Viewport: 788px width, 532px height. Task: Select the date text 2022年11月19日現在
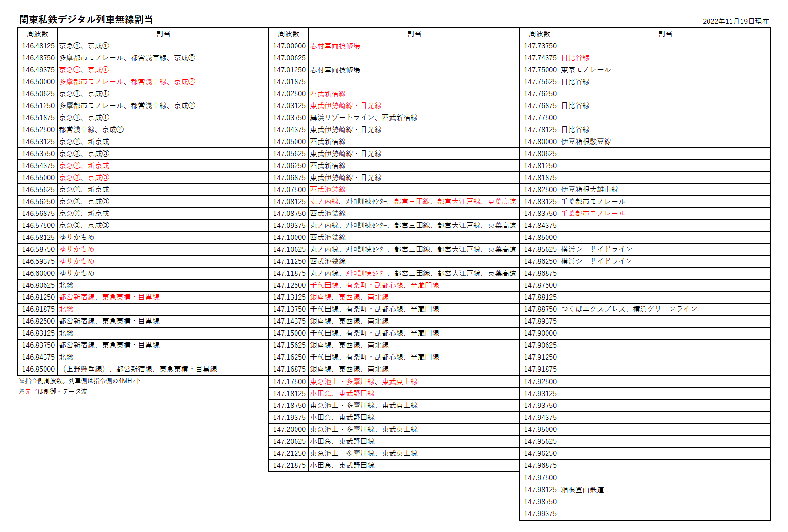(x=736, y=22)
